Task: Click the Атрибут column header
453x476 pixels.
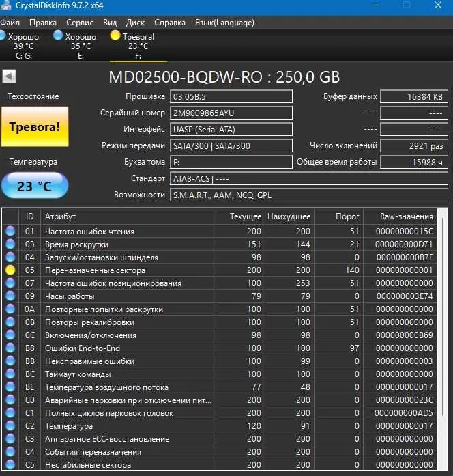Action: coord(128,216)
